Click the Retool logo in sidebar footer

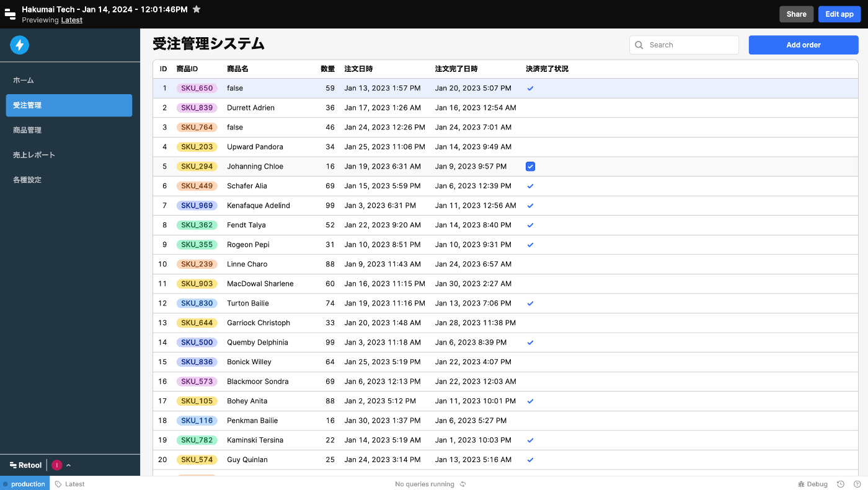(26, 465)
